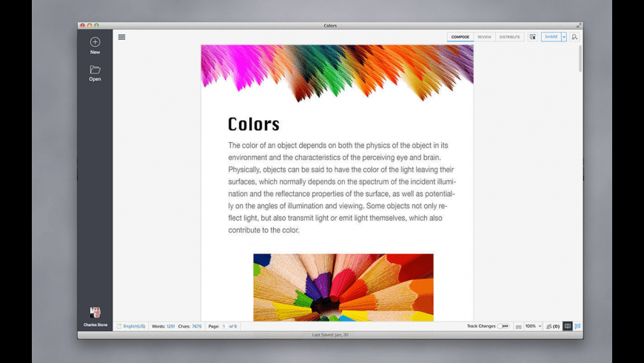The image size is (644, 363).
Task: Click the Words: 1251 count
Action: pos(163,327)
